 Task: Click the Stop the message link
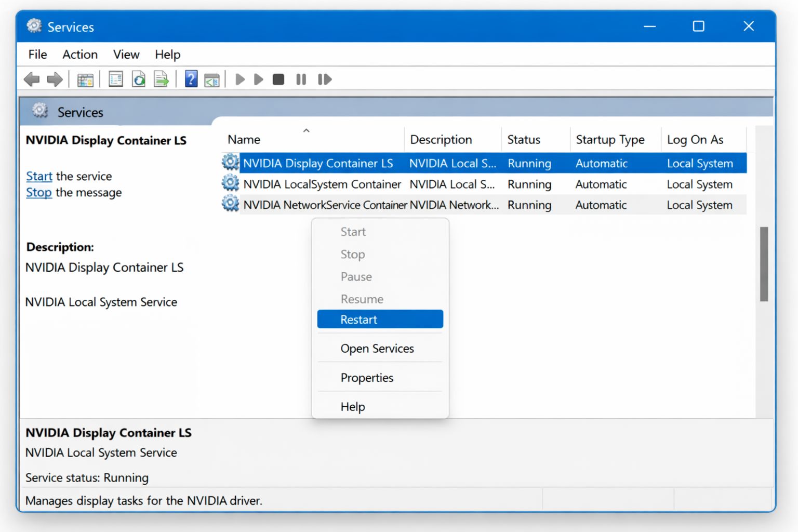click(39, 192)
